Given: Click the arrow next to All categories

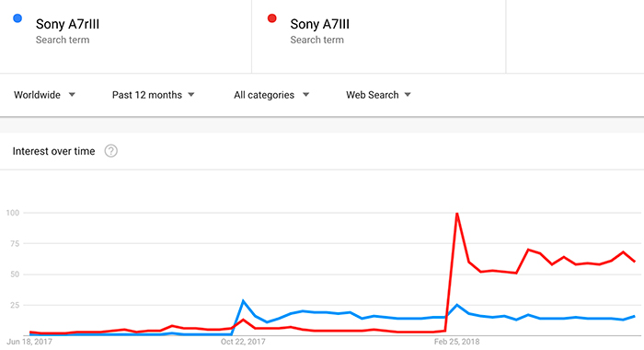Looking at the screenshot, I should pos(305,95).
